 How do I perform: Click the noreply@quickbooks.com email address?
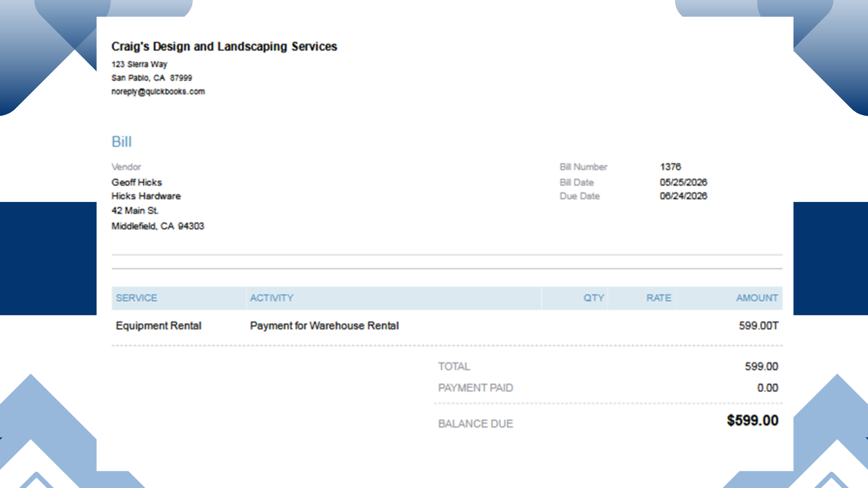click(x=158, y=91)
